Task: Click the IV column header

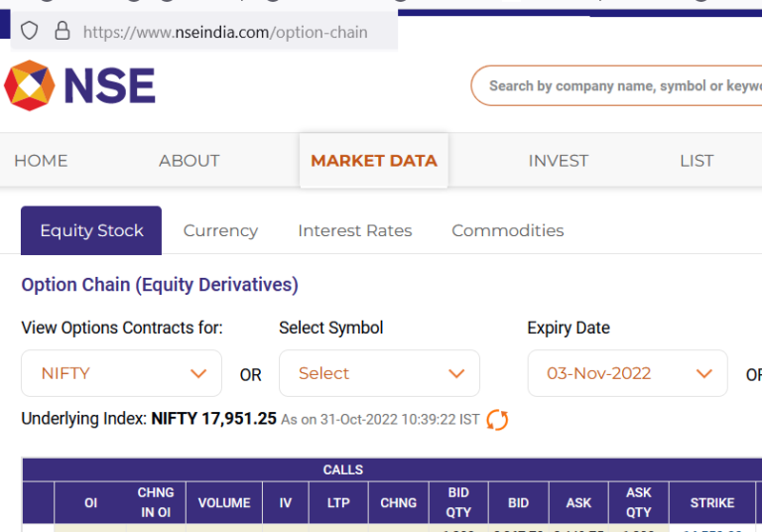Action: pos(286,502)
